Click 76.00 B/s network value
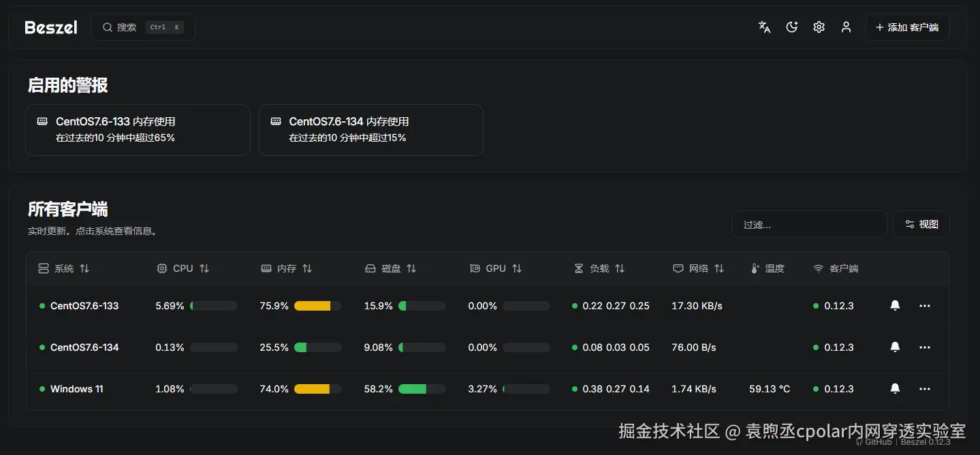Viewport: 980px width, 455px height. (694, 347)
